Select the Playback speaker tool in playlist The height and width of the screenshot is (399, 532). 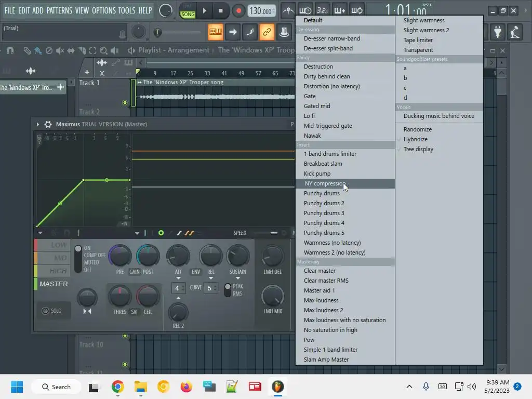pyautogui.click(x=115, y=50)
